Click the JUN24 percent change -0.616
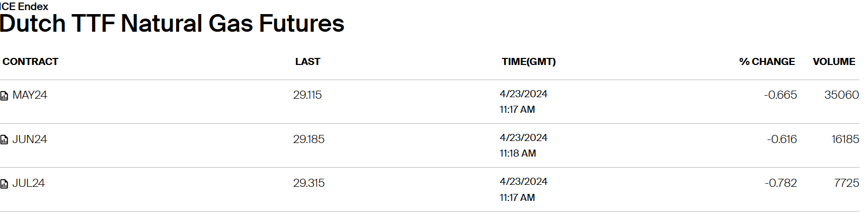The height and width of the screenshot is (212, 868). click(782, 139)
